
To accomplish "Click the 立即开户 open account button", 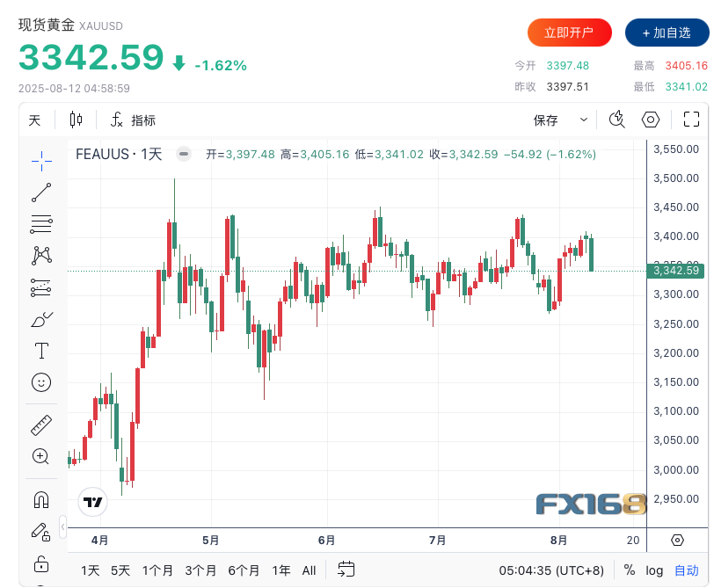I will point(569,33).
